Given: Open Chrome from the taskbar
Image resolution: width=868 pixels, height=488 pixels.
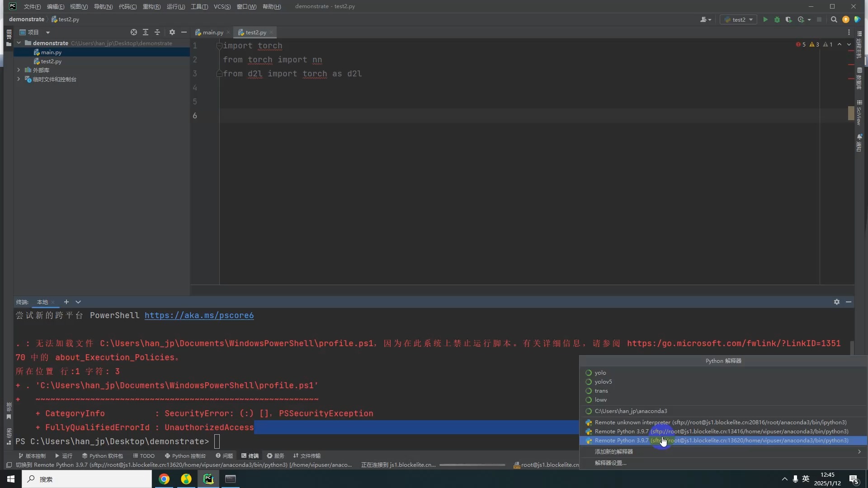Looking at the screenshot, I should (164, 479).
